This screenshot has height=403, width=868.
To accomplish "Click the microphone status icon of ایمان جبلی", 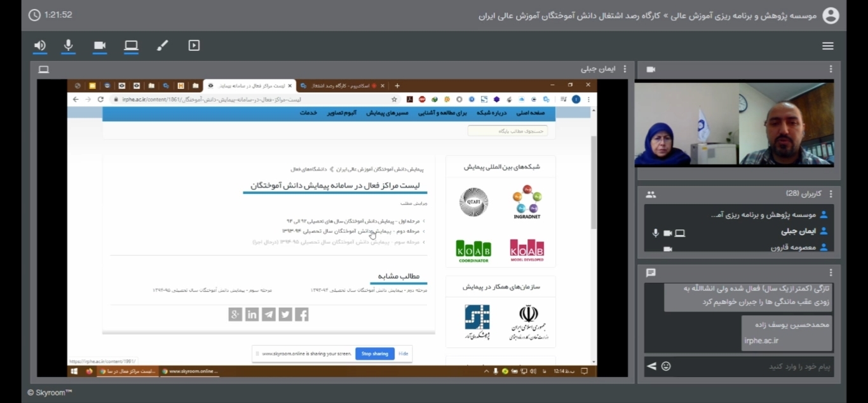I will pyautogui.click(x=656, y=233).
